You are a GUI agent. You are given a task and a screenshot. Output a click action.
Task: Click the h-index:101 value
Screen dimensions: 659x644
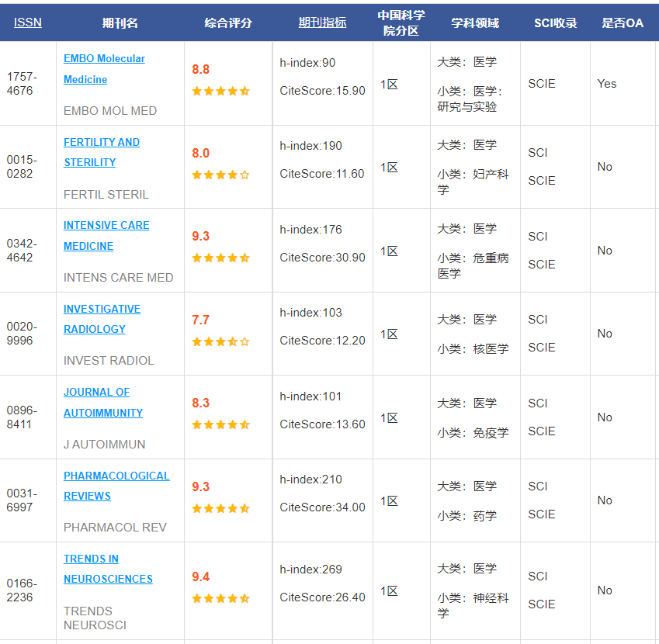311,396
